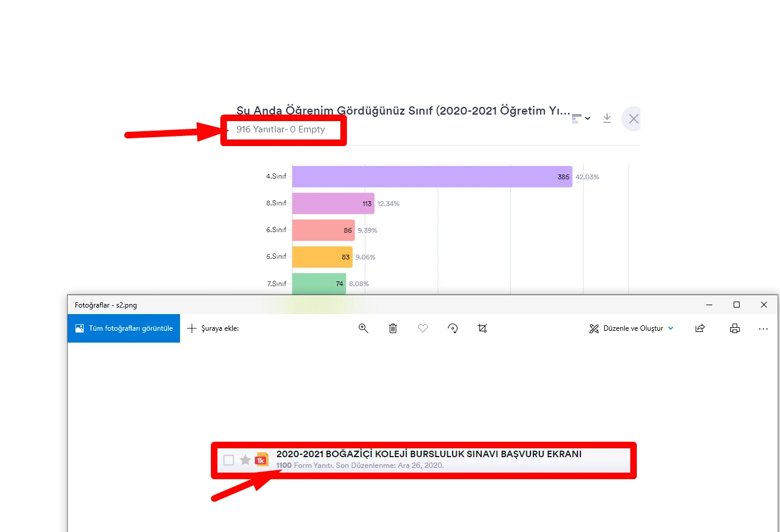Print the photo using the printer icon

[x=735, y=328]
